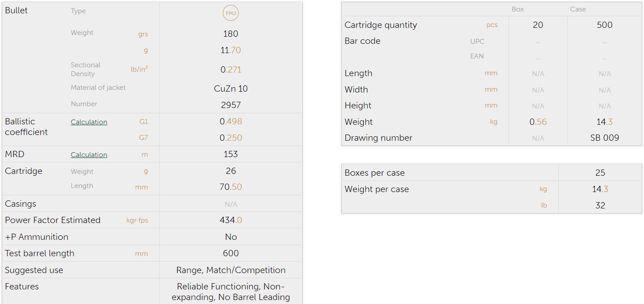Select the jacket material CuZn 10
Screen dimensions: 644x304
[x=231, y=89]
